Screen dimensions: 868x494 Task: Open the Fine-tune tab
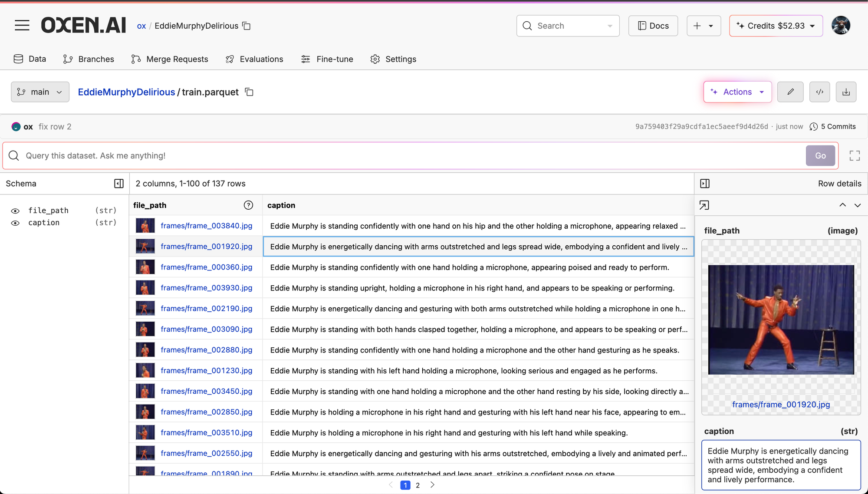click(327, 59)
